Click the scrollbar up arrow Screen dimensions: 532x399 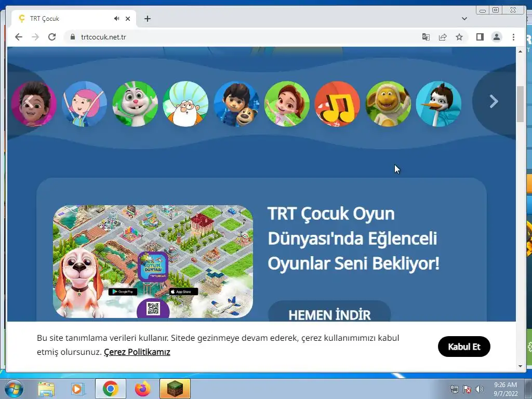click(520, 51)
